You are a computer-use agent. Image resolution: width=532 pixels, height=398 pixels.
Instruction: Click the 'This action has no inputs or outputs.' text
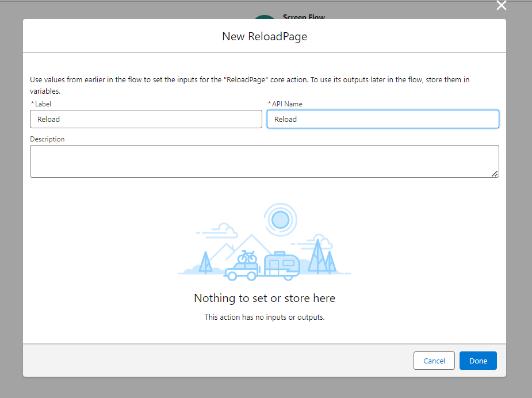(x=265, y=317)
